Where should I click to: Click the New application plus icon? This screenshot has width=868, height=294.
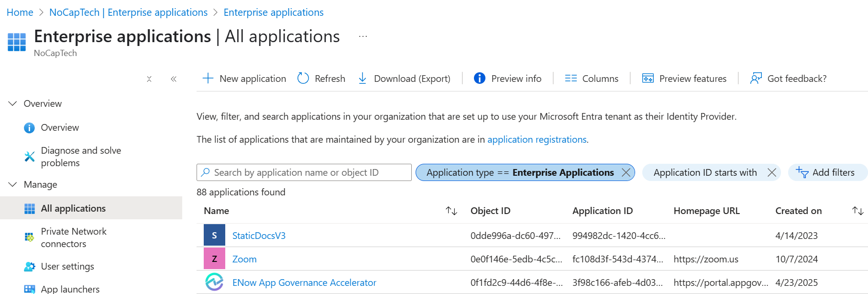pyautogui.click(x=208, y=78)
